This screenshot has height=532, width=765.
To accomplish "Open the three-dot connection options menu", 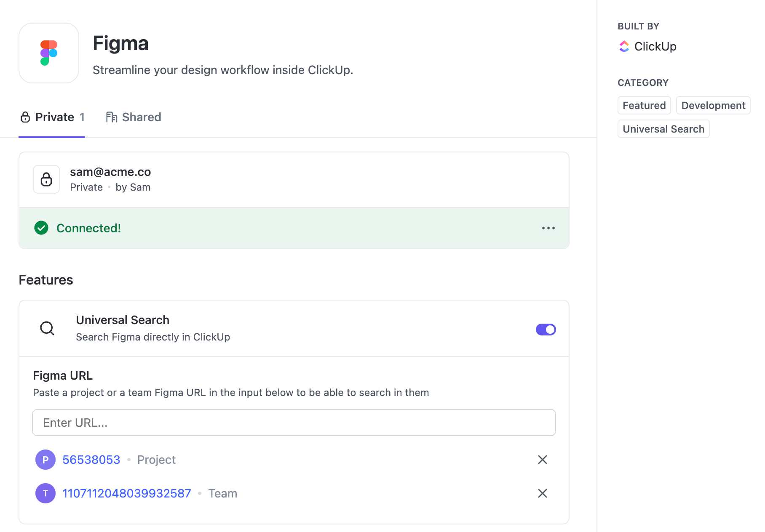I will tap(548, 228).
